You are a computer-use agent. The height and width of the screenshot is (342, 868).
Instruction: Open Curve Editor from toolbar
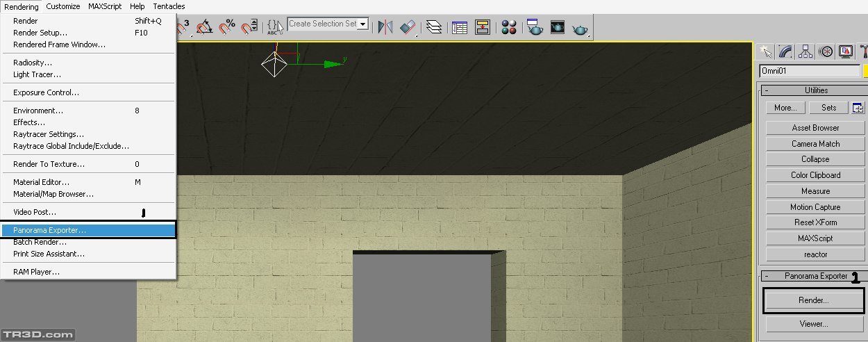tap(459, 27)
